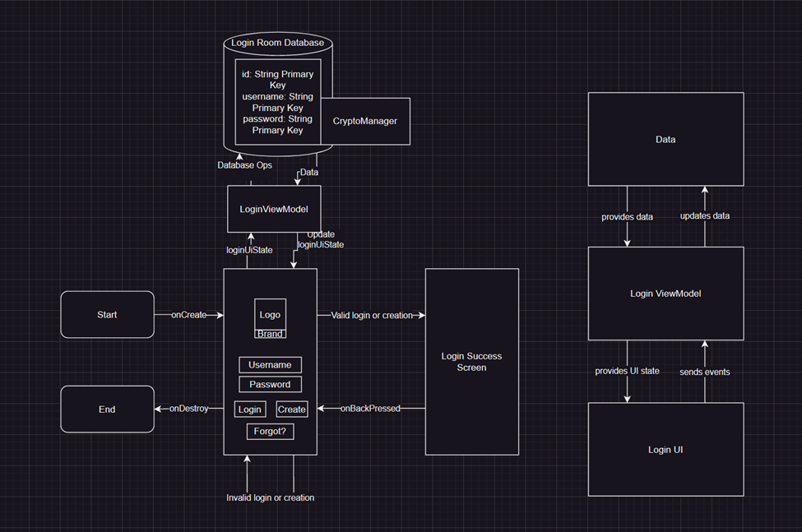Image resolution: width=802 pixels, height=532 pixels.
Task: Select the Data box on the right
Action: click(665, 139)
